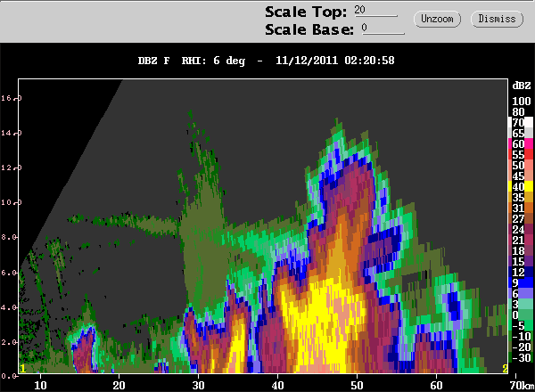The height and width of the screenshot is (392, 535).
Task: Select the Scale Top input field
Action: (375, 10)
